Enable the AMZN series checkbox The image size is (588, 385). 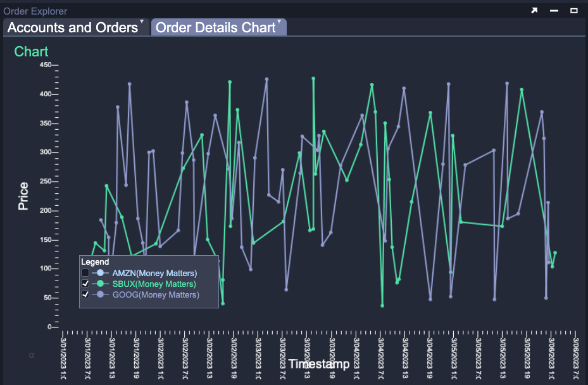85,273
